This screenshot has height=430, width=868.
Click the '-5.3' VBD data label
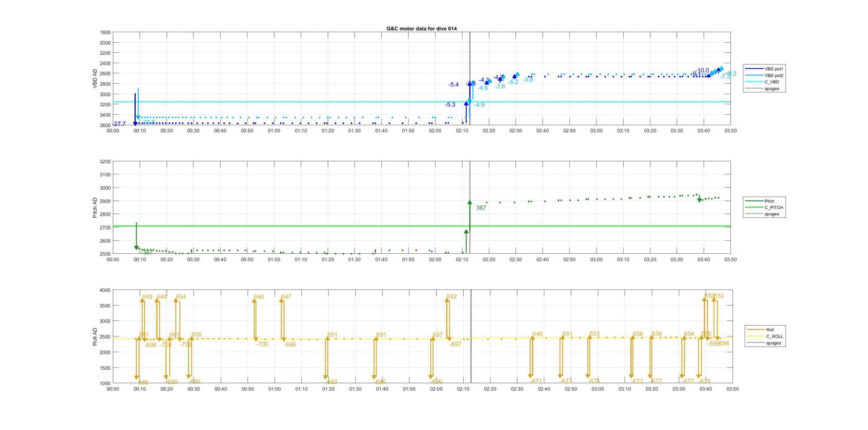click(x=449, y=105)
